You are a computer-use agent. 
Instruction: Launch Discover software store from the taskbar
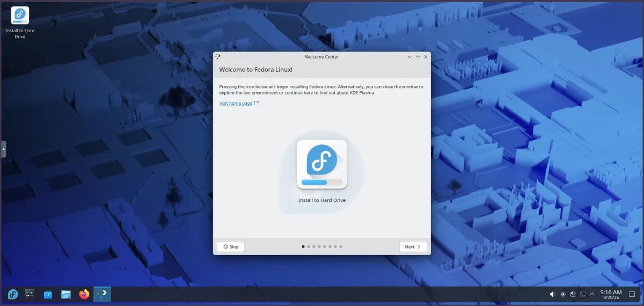click(48, 294)
